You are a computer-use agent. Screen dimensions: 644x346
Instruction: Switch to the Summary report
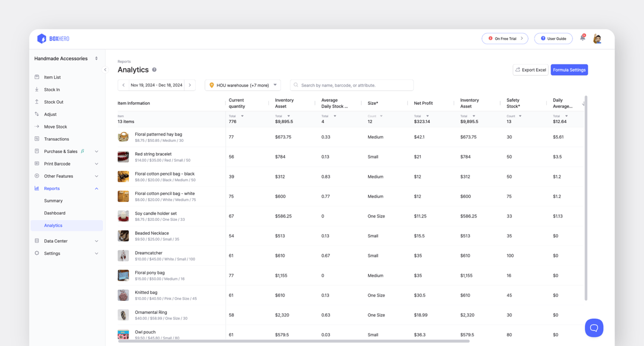click(x=53, y=200)
